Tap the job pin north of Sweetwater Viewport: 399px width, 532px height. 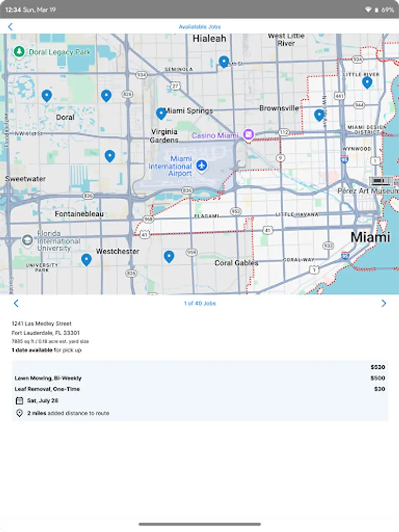(x=109, y=156)
